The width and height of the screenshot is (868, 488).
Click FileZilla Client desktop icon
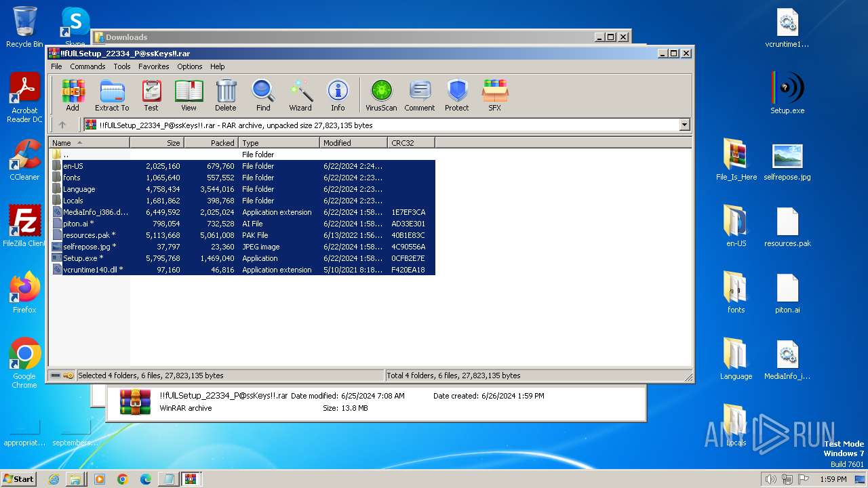pos(24,226)
